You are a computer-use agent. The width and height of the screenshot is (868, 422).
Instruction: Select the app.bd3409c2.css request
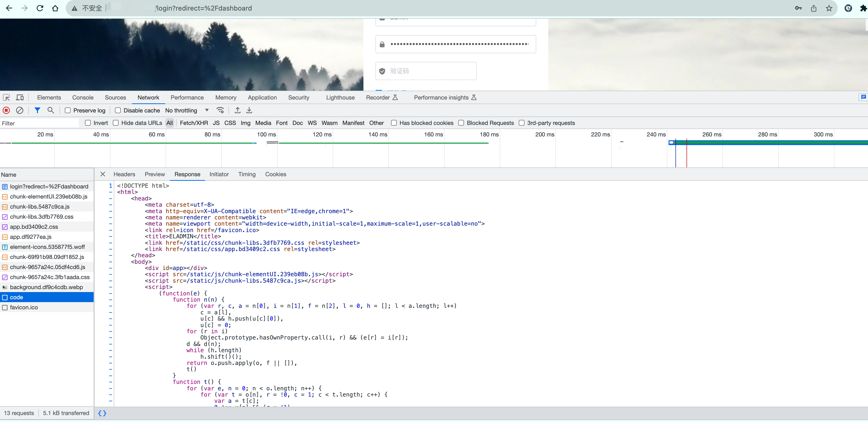47,227
